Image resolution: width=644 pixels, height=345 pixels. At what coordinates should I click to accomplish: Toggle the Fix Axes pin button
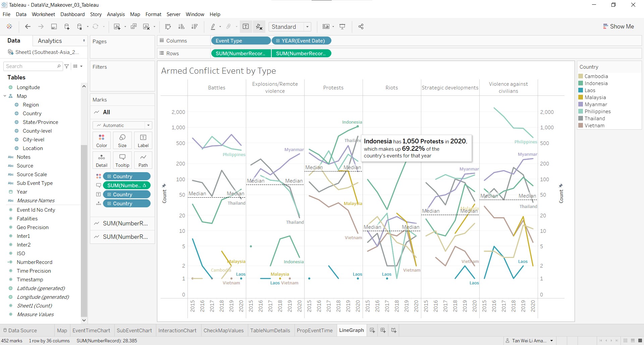(x=259, y=27)
